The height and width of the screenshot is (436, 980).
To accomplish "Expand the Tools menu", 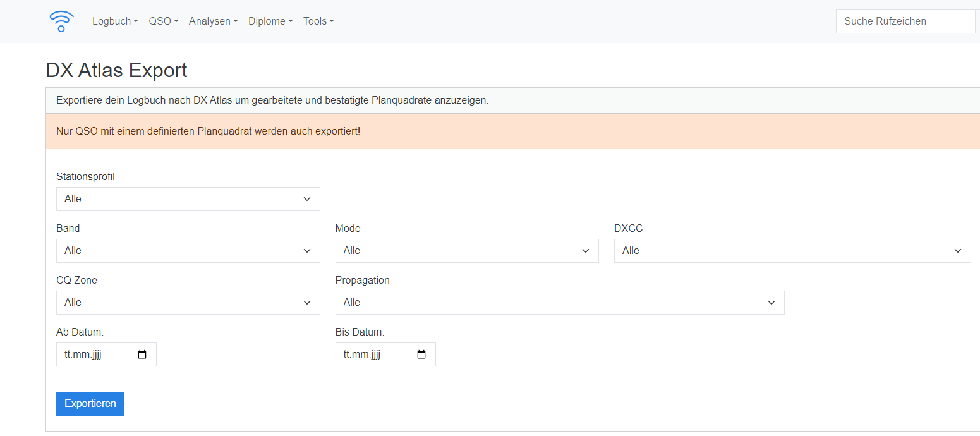I will [318, 21].
